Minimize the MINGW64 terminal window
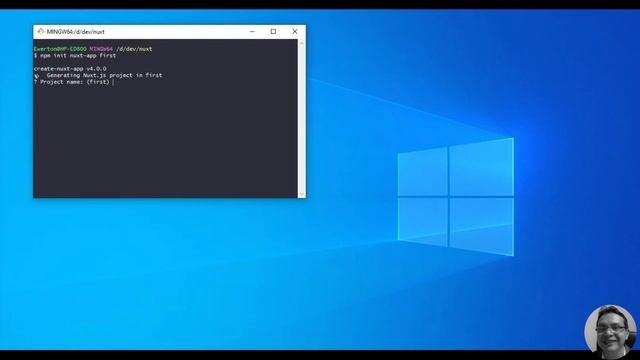Viewport: 640px width, 360px height. (252, 31)
